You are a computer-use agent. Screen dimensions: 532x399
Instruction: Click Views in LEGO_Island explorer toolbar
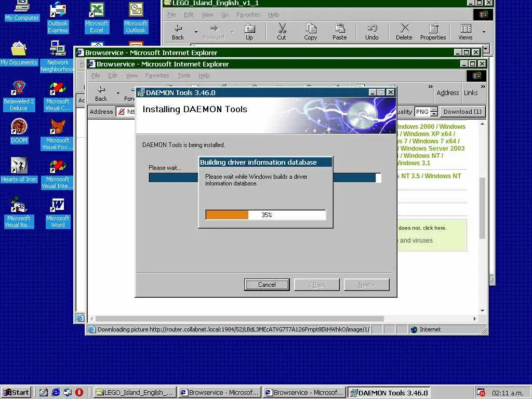click(465, 32)
